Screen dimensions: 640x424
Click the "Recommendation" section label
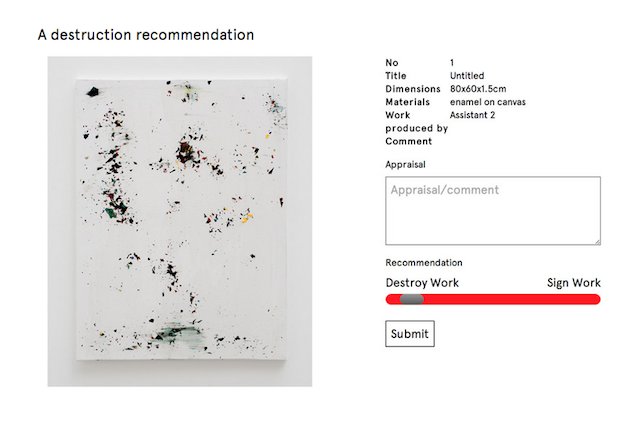click(x=424, y=262)
